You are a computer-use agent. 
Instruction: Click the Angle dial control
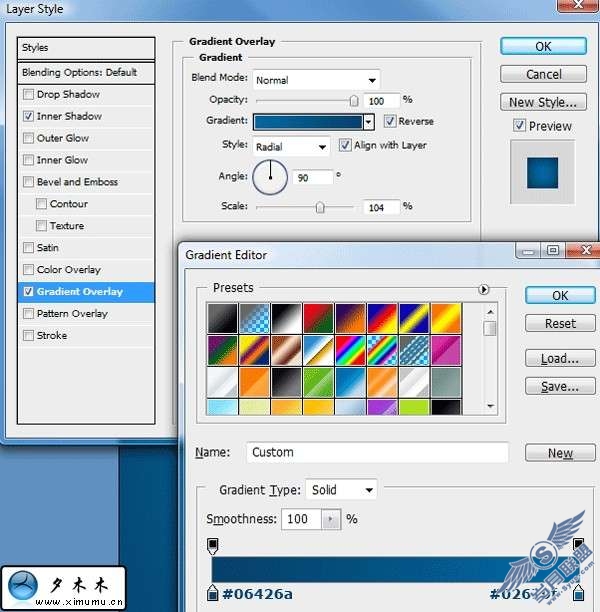[x=270, y=177]
